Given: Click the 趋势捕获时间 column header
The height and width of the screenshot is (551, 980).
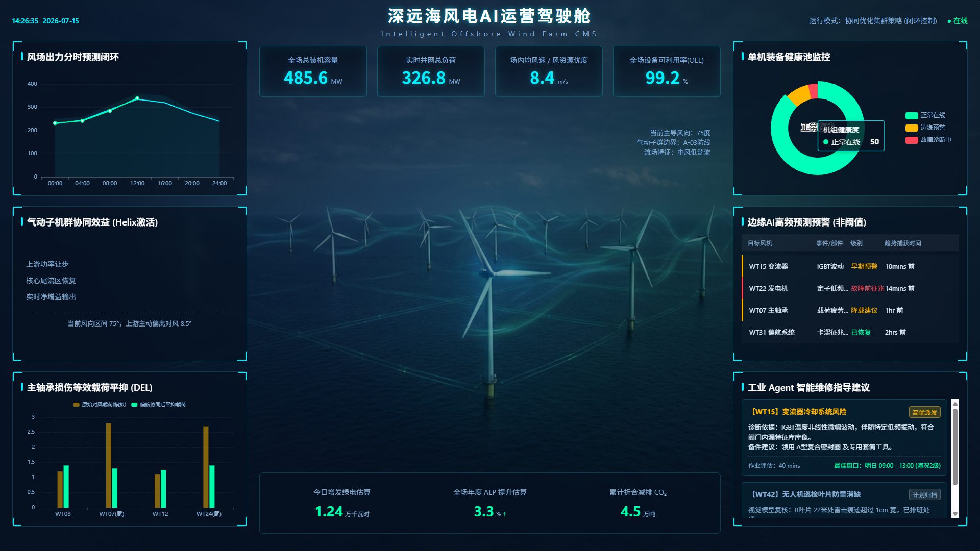Looking at the screenshot, I should click(x=903, y=243).
